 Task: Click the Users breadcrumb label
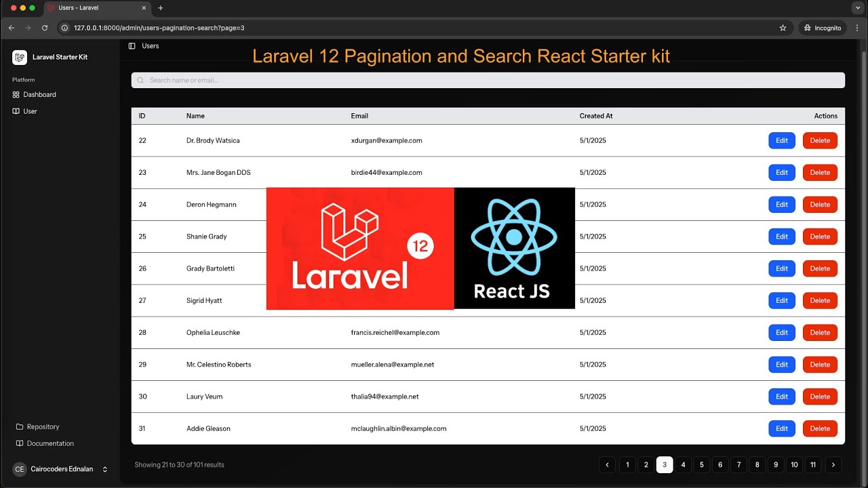[151, 46]
